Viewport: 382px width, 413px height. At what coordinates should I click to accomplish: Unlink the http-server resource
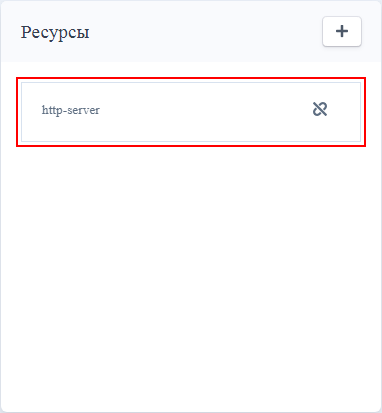[320, 109]
